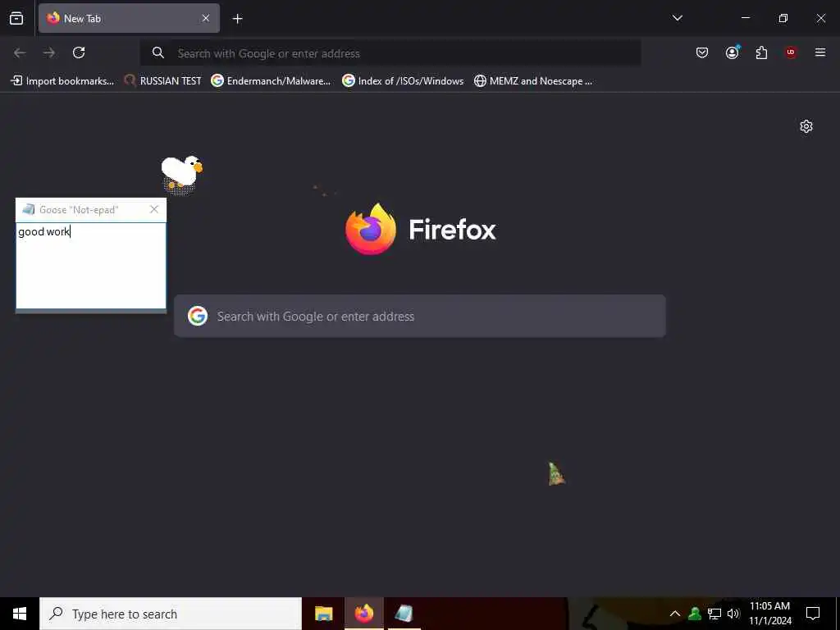Screen dimensions: 840x630
Task: Open a new tab with plus button
Action: tap(237, 19)
